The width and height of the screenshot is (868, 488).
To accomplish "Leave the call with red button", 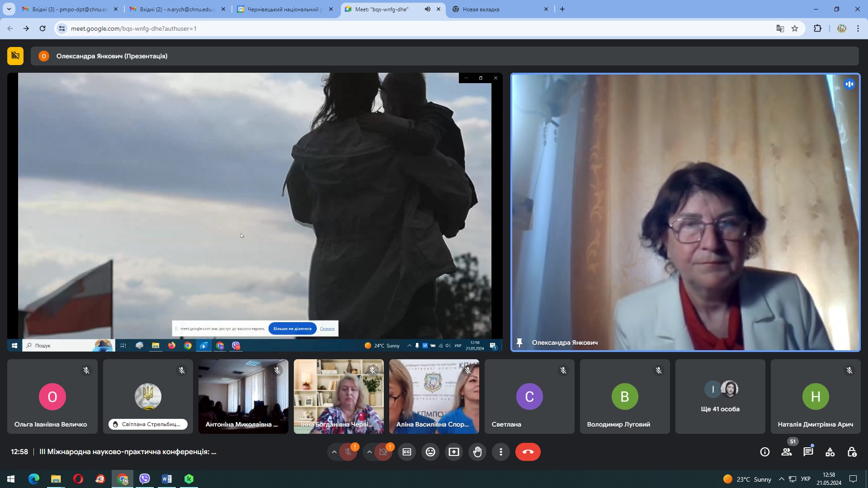I will [x=528, y=452].
